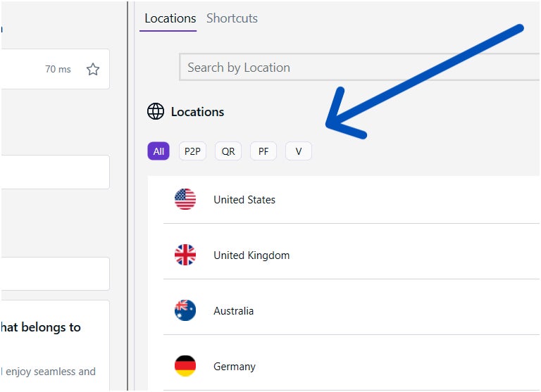The height and width of the screenshot is (392, 541).
Task: Select the All filter chip
Action: (158, 151)
